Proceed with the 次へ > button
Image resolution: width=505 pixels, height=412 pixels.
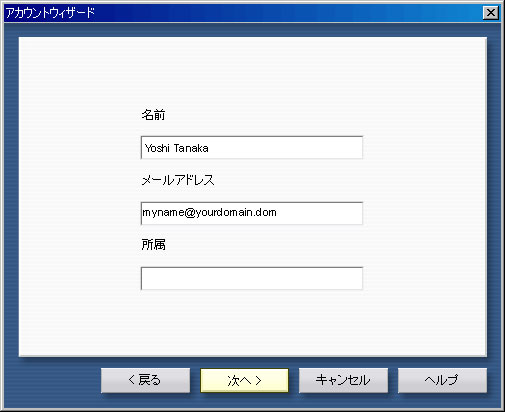pyautogui.click(x=244, y=380)
